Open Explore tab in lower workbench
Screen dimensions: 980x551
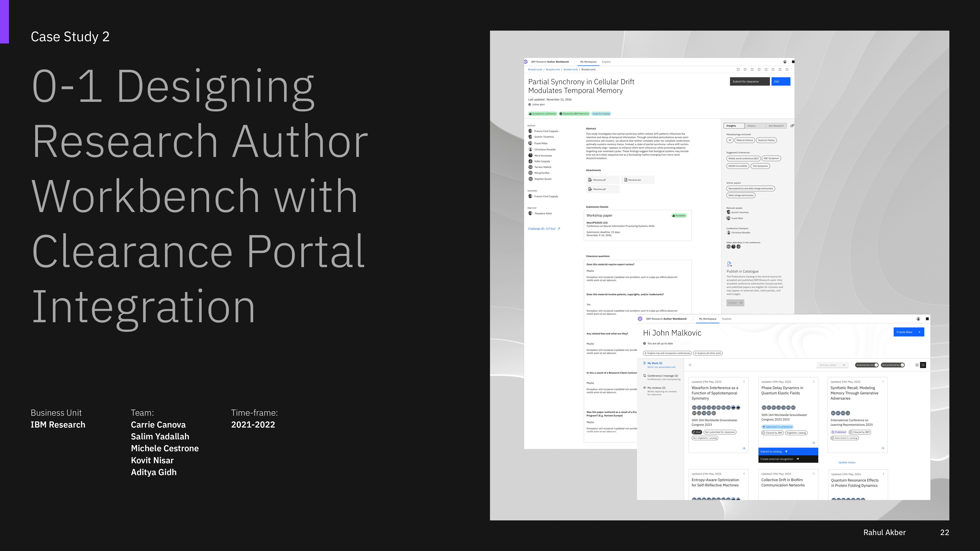click(727, 319)
